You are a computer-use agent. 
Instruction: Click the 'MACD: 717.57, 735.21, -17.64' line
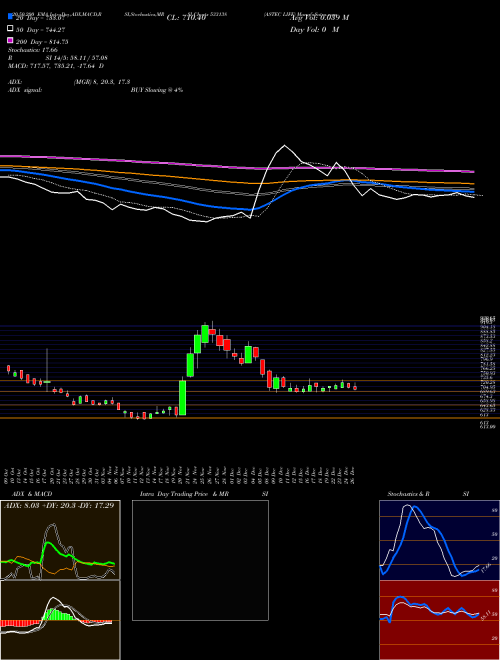(x=53, y=66)
